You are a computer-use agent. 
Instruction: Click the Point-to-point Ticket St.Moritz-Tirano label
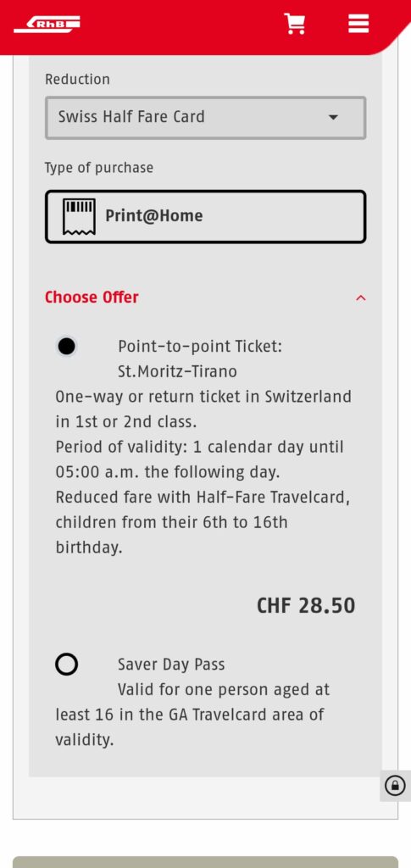[x=200, y=359]
